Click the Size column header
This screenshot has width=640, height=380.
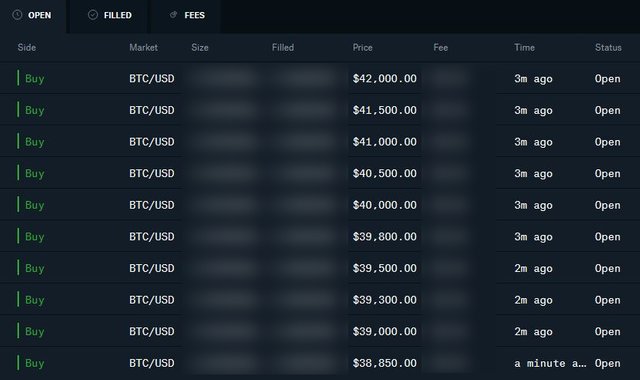pos(200,47)
